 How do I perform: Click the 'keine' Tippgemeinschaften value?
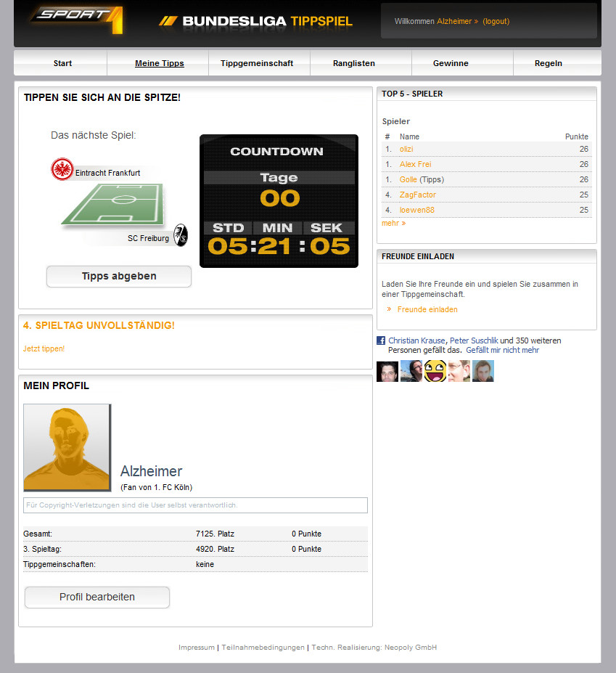[x=205, y=564]
